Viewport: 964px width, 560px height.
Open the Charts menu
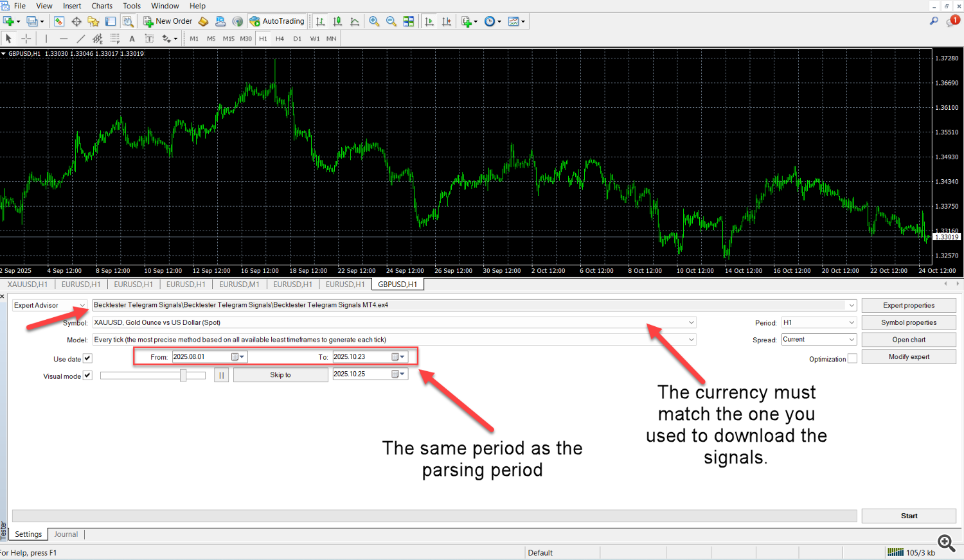pos(102,6)
